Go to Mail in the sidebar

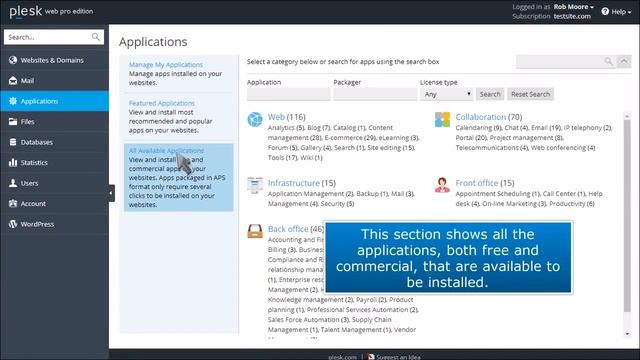(x=54, y=80)
